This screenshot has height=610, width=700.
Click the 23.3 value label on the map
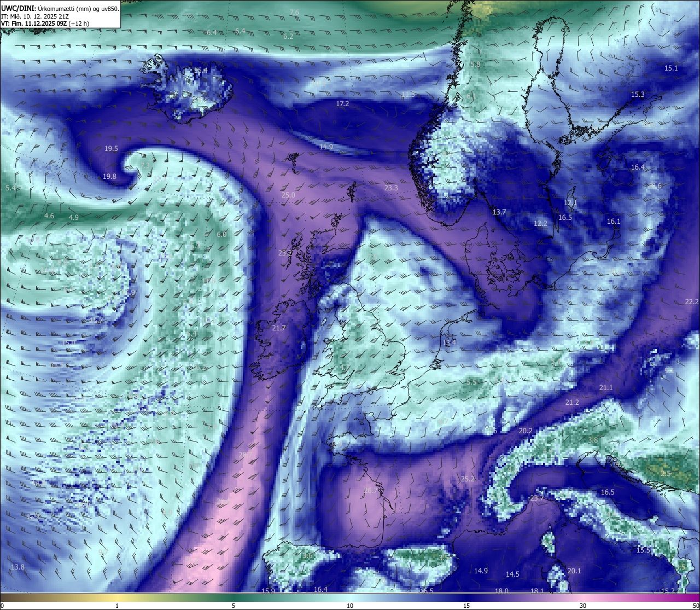pos(391,188)
